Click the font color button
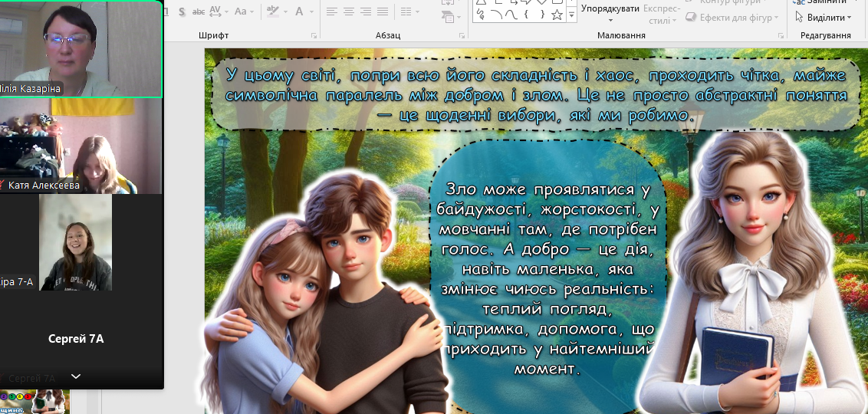This screenshot has height=414, width=868. [299, 11]
